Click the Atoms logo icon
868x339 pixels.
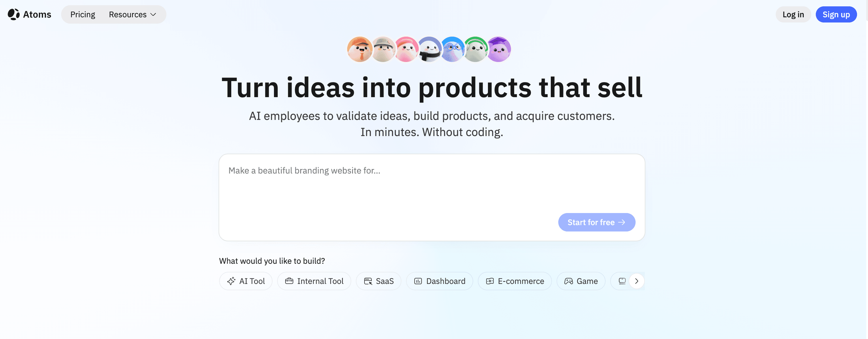pyautogui.click(x=14, y=14)
